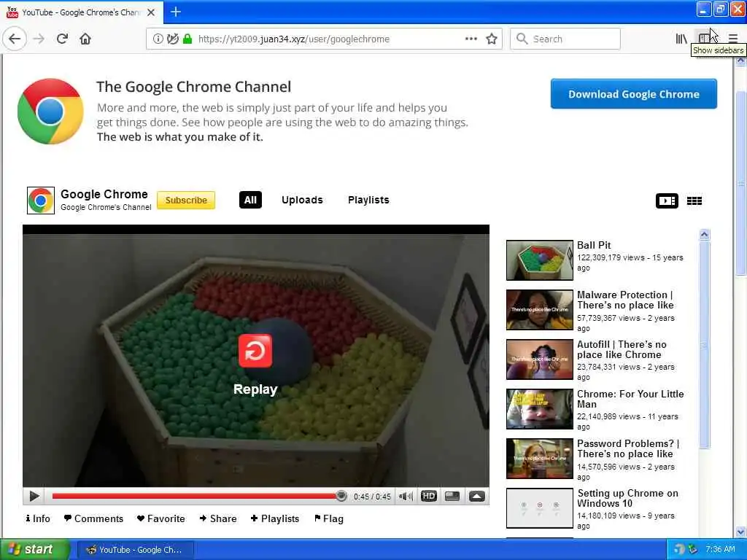This screenshot has height=560, width=747.
Task: Click the Play button in player controls
Action: 34,496
